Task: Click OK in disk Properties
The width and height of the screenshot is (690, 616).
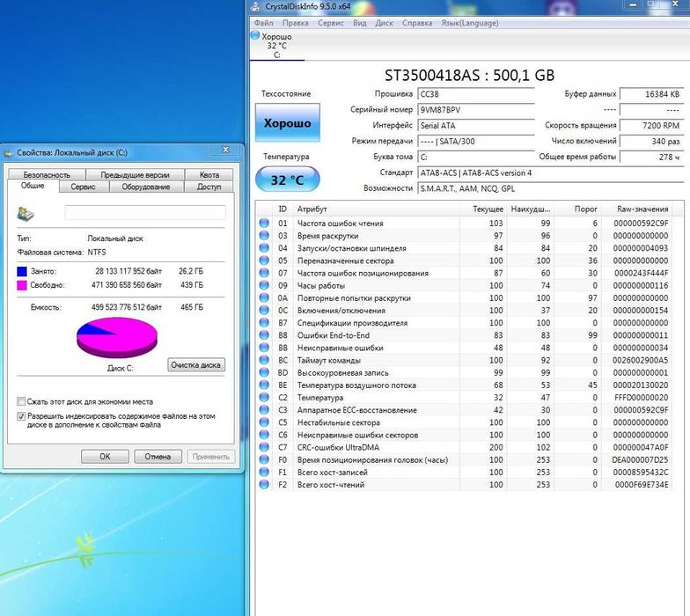Action: coord(105,456)
